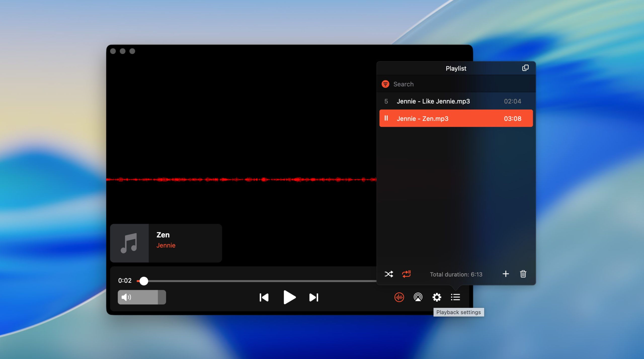Screen dimensions: 644x359
Task: Disable repeat mode
Action: point(407,274)
